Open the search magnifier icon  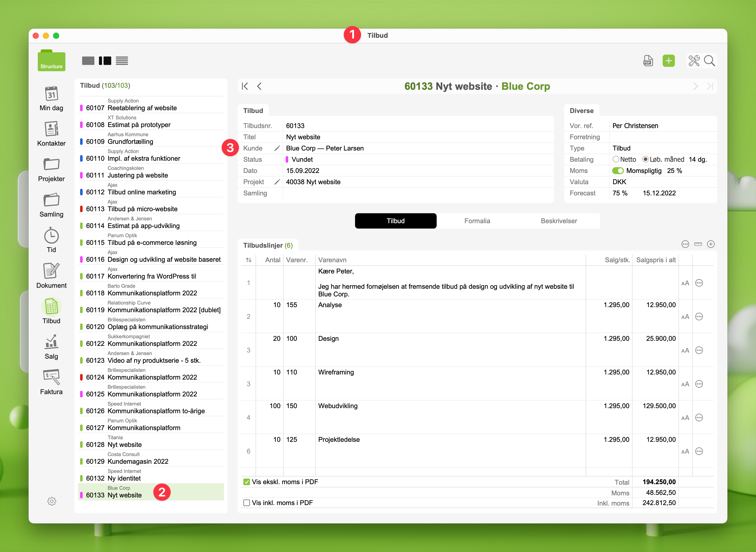point(709,61)
